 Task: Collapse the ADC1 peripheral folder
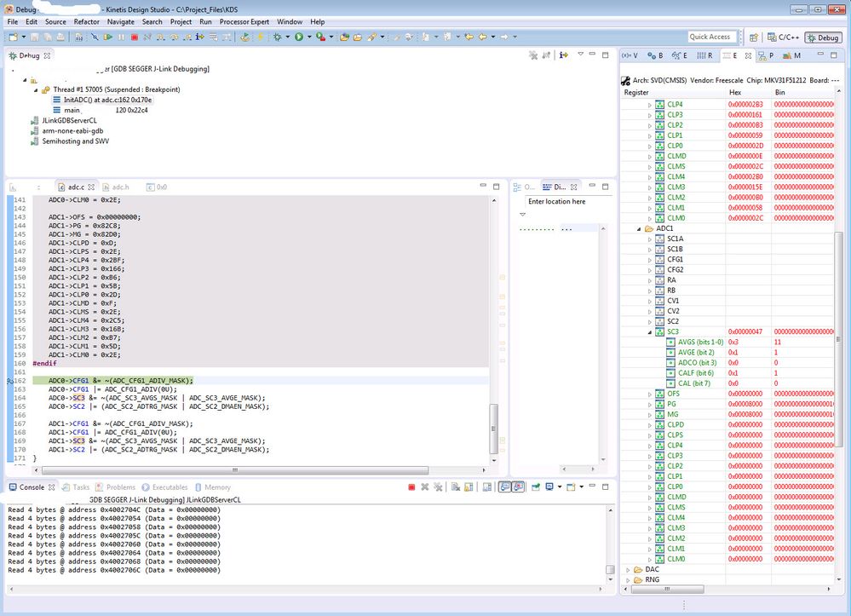coord(640,229)
